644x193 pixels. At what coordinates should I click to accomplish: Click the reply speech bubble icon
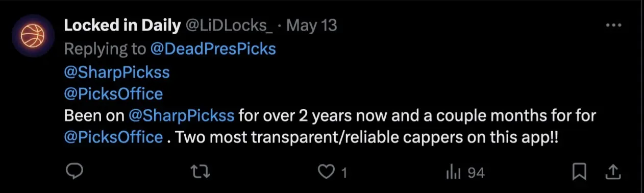click(x=75, y=173)
